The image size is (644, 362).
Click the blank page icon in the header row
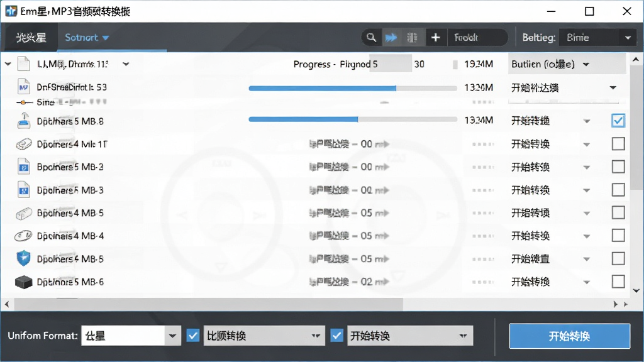(24, 64)
